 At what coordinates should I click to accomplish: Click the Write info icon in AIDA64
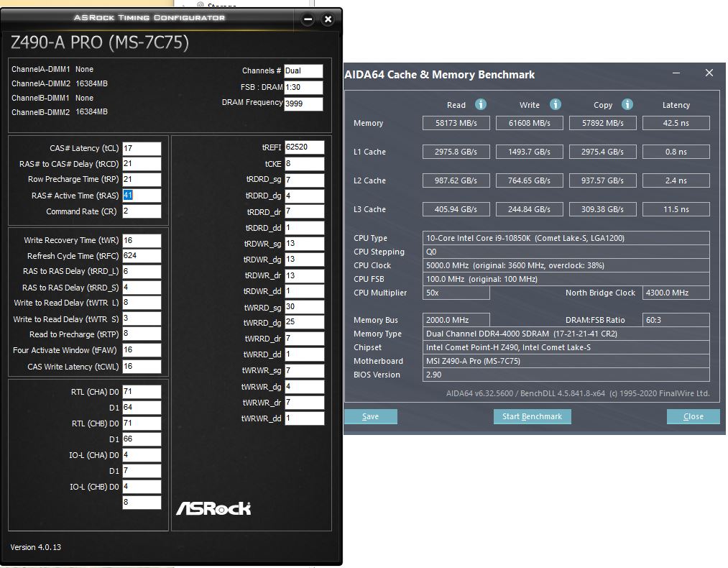[x=556, y=104]
